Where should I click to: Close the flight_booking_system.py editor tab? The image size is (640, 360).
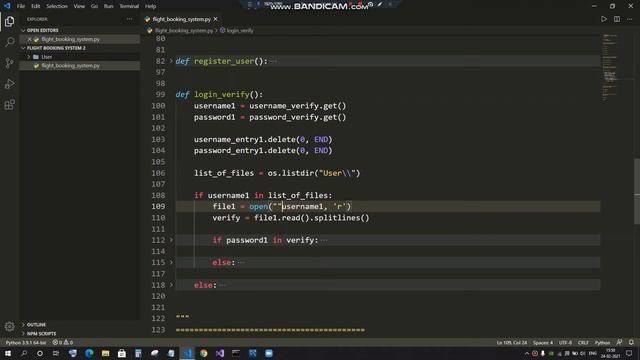216,19
